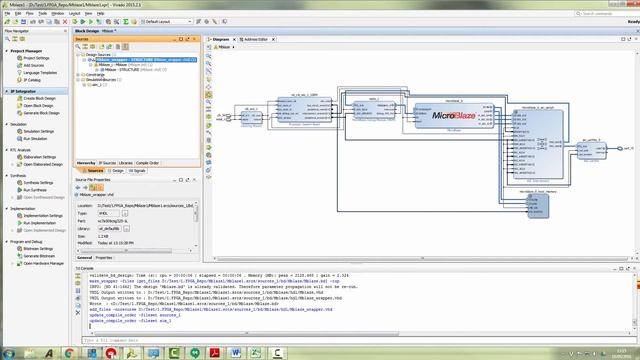The width and height of the screenshot is (640, 360).
Task: Click Open Block Design
Action: click(38, 106)
